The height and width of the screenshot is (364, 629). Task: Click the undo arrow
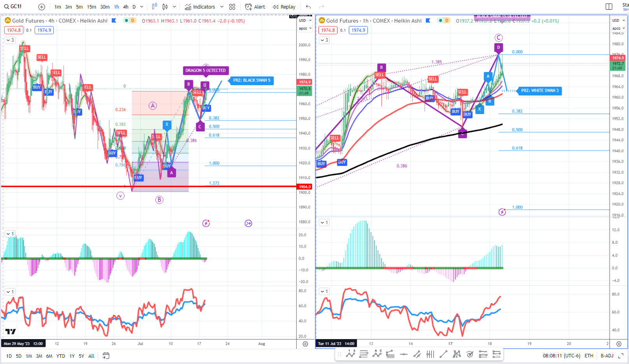point(308,7)
